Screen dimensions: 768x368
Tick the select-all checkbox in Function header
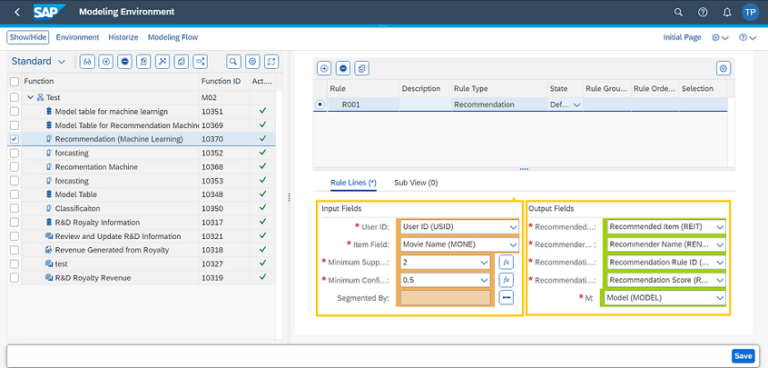tap(15, 81)
